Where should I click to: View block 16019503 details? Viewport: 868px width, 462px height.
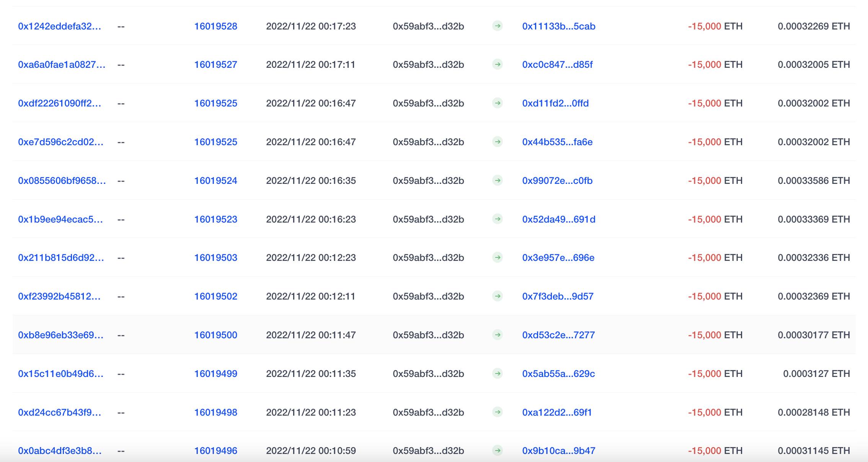(215, 257)
